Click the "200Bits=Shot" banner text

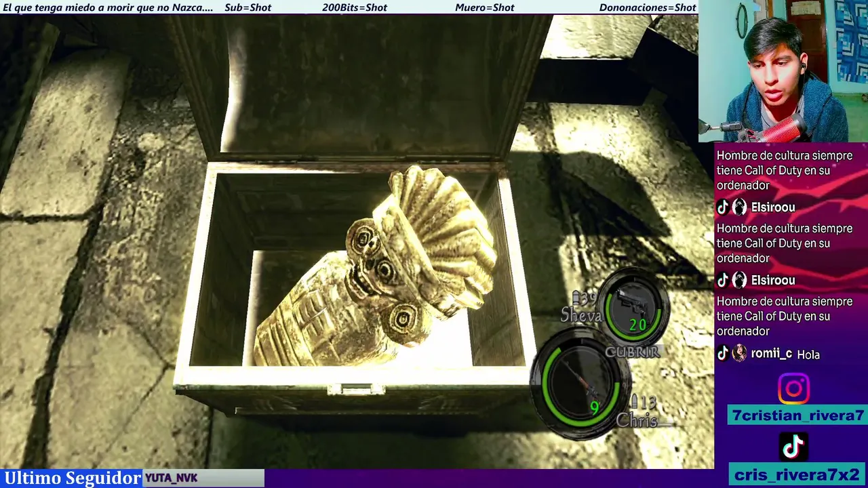click(x=355, y=7)
